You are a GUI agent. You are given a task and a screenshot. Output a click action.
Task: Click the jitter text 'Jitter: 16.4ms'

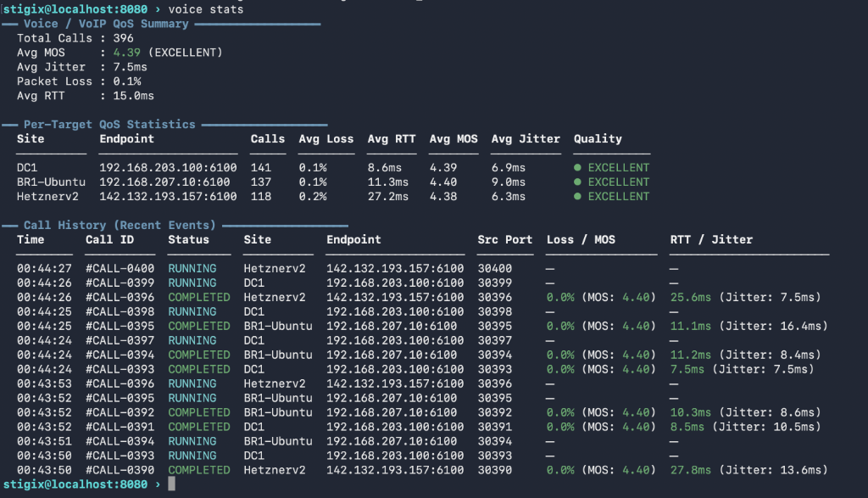click(x=773, y=326)
